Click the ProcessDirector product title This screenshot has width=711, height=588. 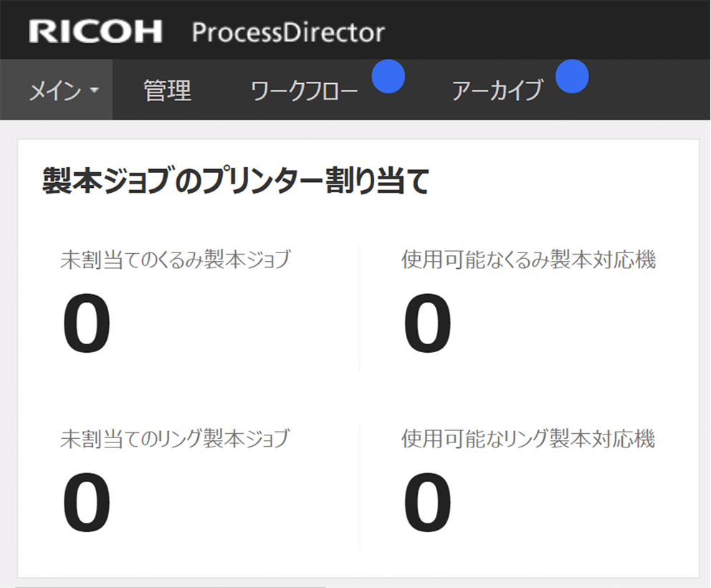pyautogui.click(x=288, y=32)
